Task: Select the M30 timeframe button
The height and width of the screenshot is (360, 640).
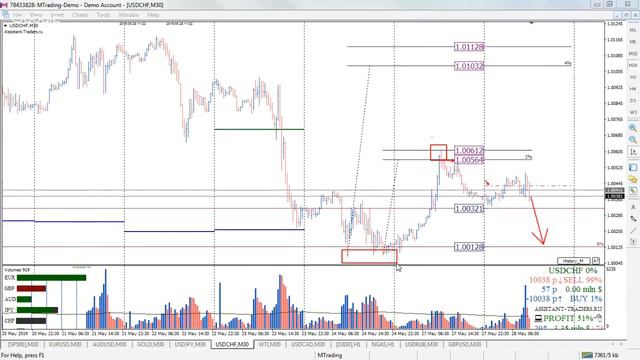Action: click(633, 65)
